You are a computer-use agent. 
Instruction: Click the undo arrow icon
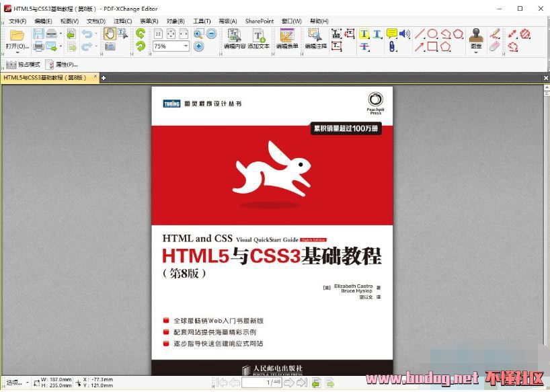click(87, 34)
